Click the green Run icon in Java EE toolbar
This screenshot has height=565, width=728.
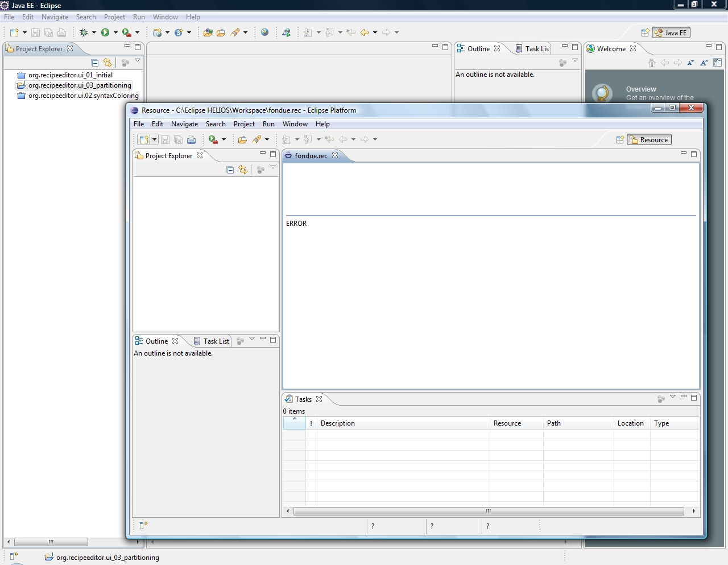pyautogui.click(x=105, y=32)
